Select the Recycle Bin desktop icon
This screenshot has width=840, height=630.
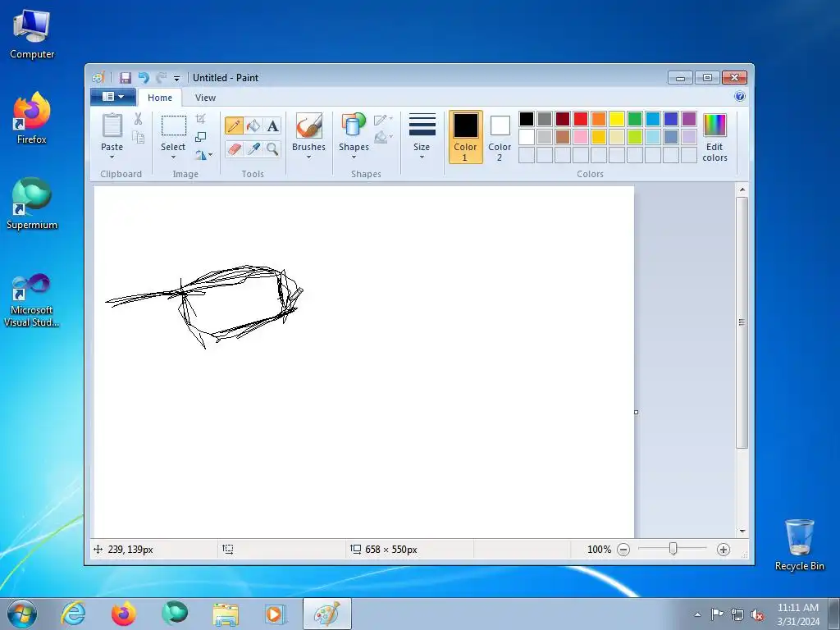point(799,545)
